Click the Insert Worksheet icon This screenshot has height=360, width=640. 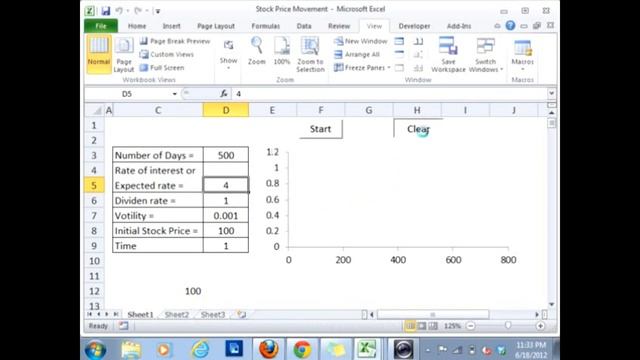click(x=242, y=315)
